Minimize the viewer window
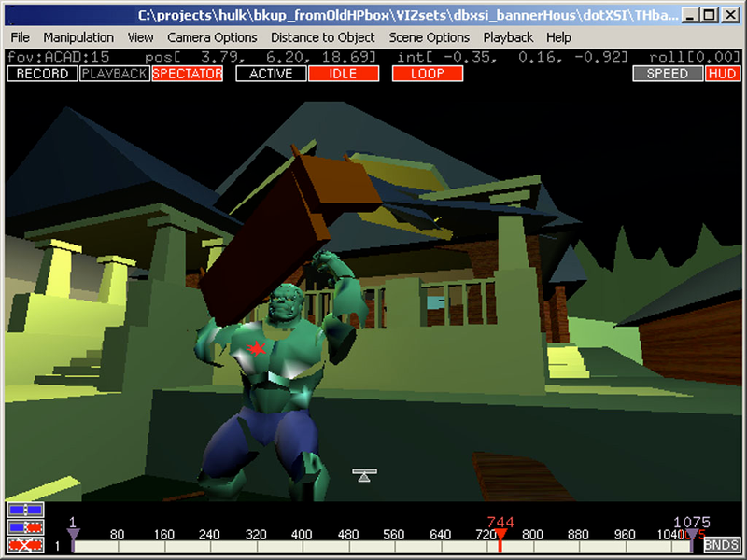 [689, 15]
